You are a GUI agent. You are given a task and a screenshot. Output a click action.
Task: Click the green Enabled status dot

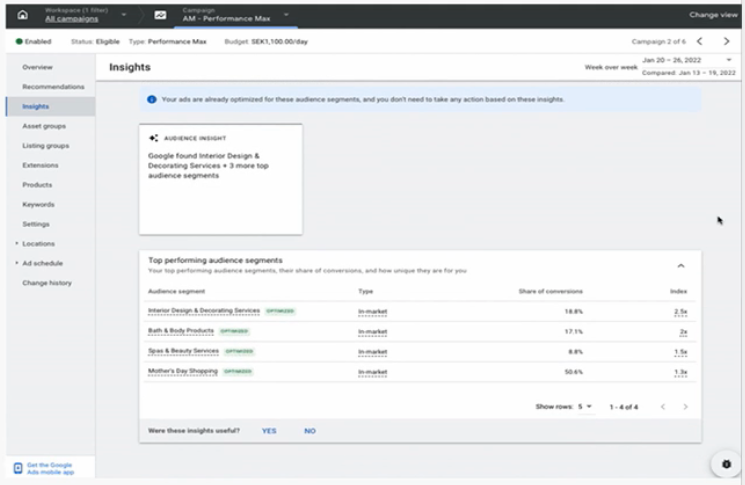(x=19, y=41)
